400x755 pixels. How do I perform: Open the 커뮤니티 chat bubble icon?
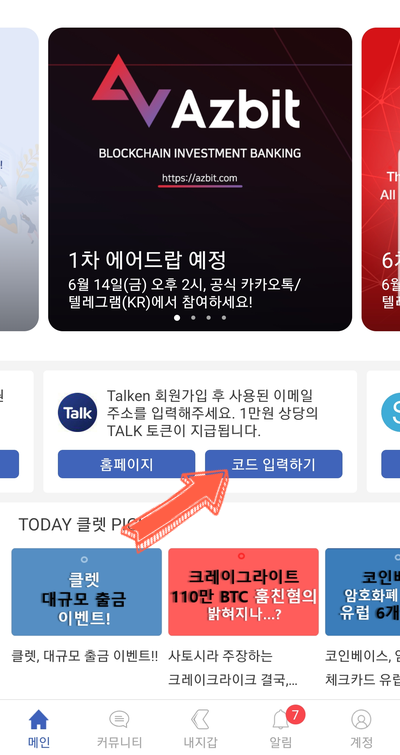pos(119,720)
